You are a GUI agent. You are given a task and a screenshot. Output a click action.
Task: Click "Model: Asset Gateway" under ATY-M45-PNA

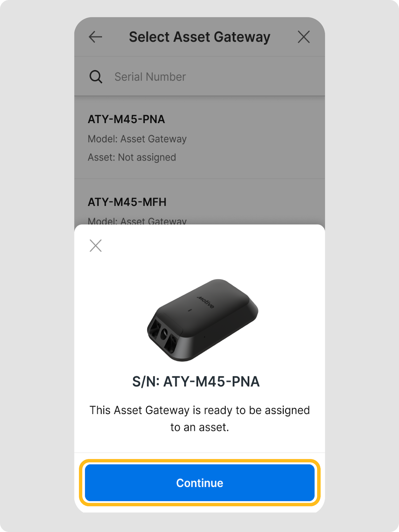click(x=137, y=139)
